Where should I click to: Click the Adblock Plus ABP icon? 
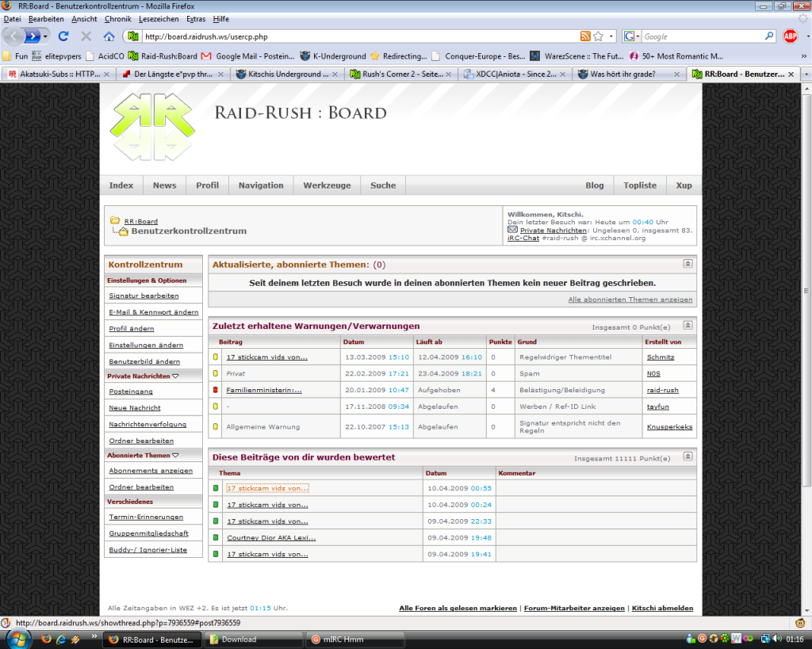(x=791, y=36)
